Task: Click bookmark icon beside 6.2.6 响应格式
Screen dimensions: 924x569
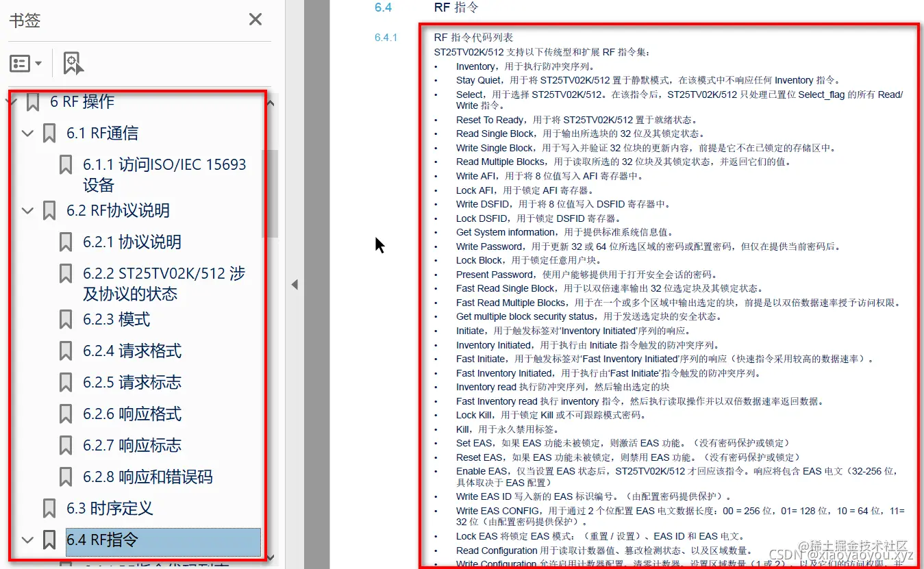Action: tap(66, 414)
